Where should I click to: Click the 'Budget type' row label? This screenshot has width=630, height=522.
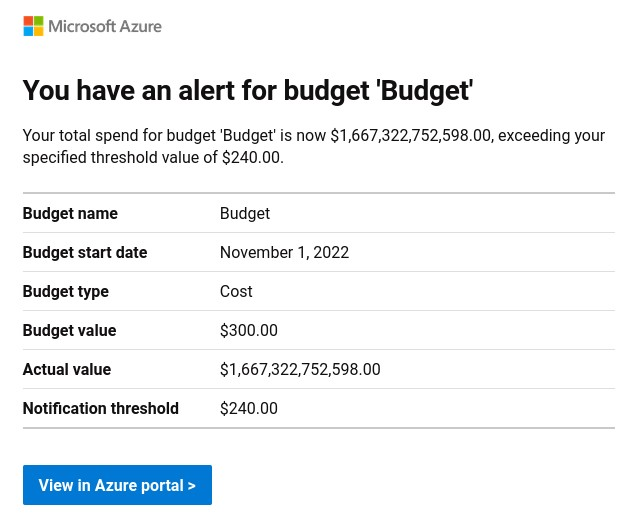[66, 291]
